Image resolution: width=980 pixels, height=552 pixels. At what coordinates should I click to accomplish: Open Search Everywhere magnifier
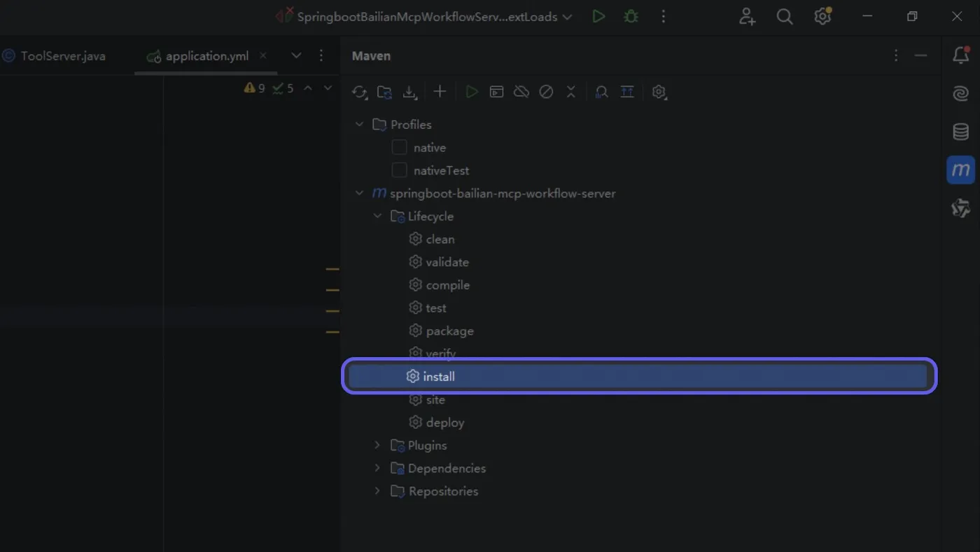click(x=785, y=16)
